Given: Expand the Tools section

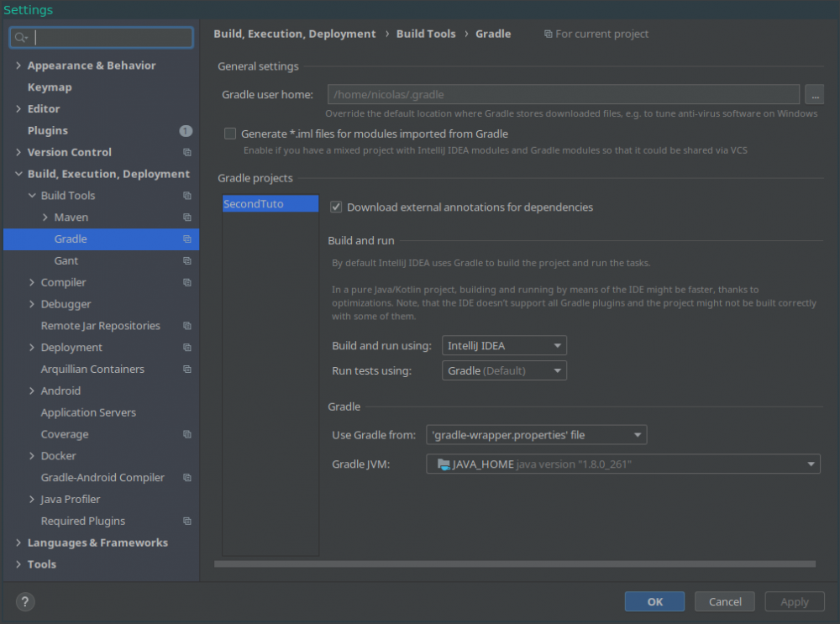Looking at the screenshot, I should [18, 564].
